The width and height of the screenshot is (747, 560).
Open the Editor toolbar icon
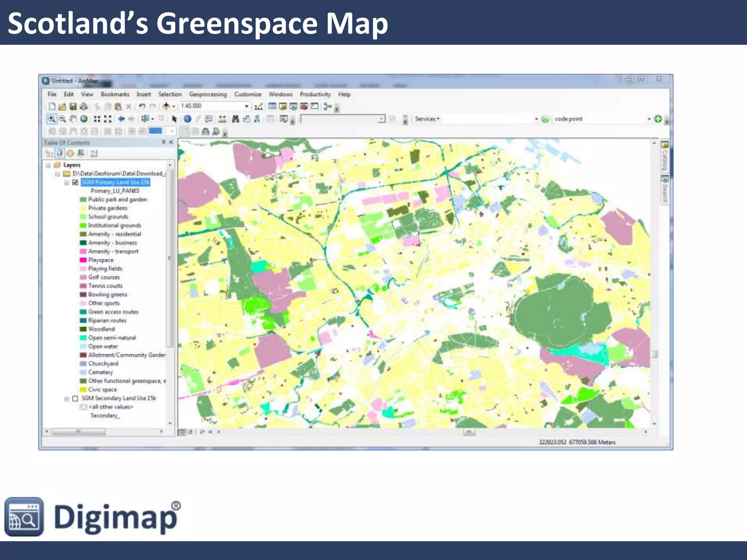tap(259, 106)
